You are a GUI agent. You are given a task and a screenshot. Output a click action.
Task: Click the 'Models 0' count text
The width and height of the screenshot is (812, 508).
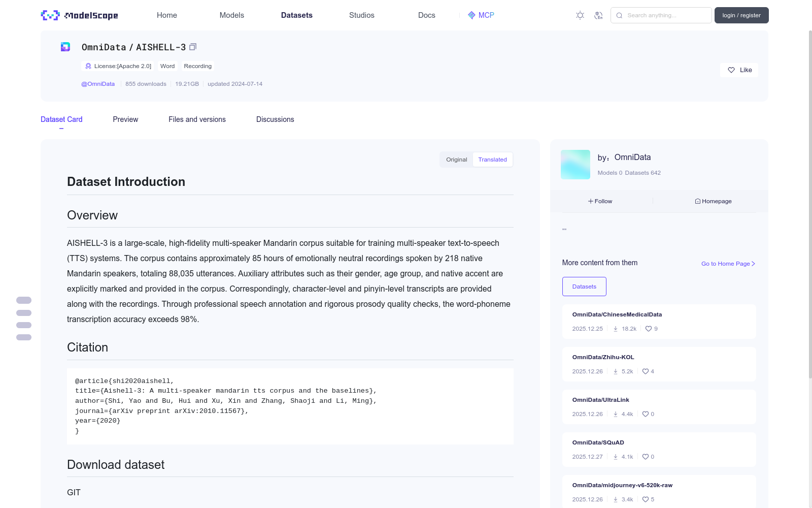coord(610,173)
